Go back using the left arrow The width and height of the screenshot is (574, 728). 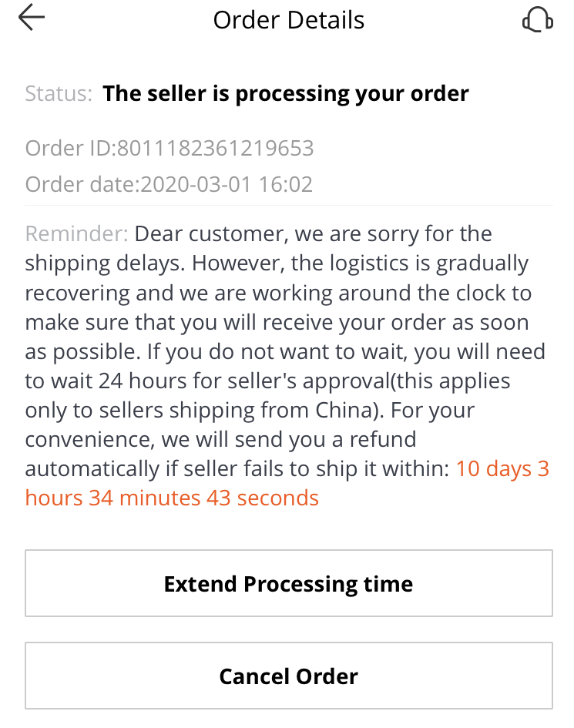point(32,18)
